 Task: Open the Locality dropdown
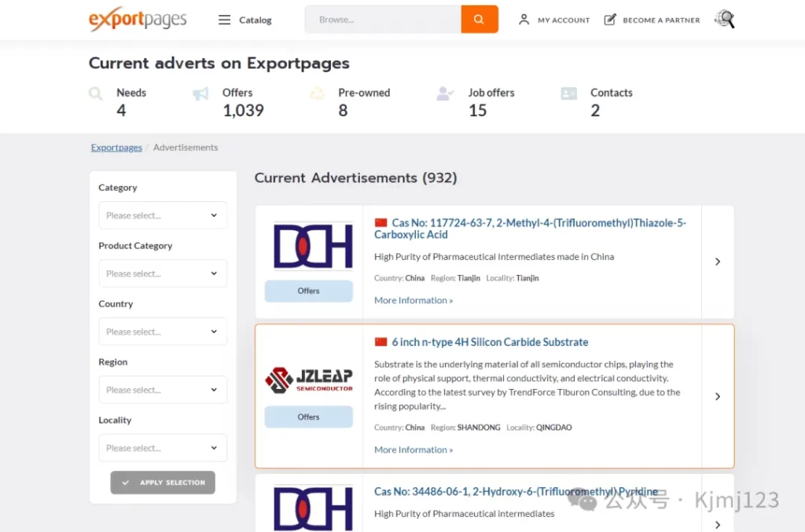point(163,448)
